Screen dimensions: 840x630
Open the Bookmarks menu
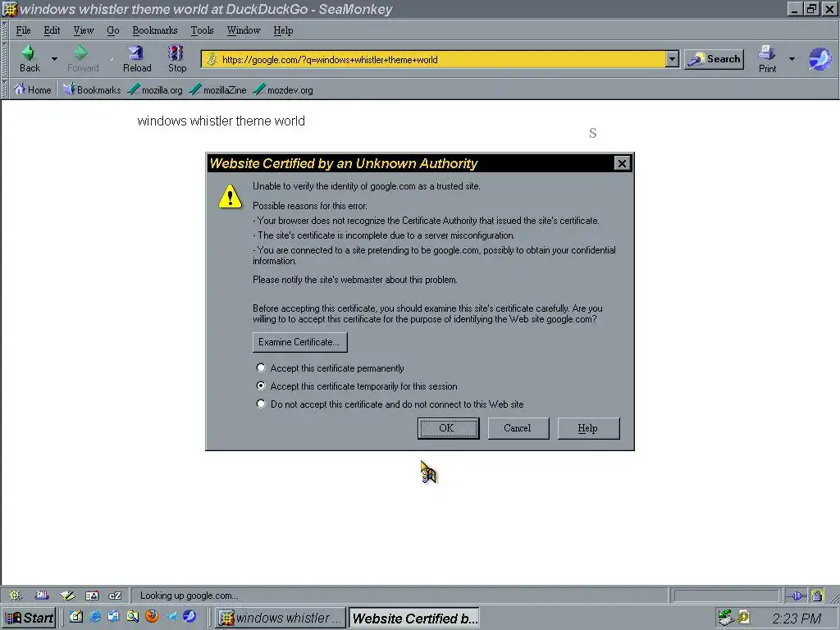(x=155, y=30)
